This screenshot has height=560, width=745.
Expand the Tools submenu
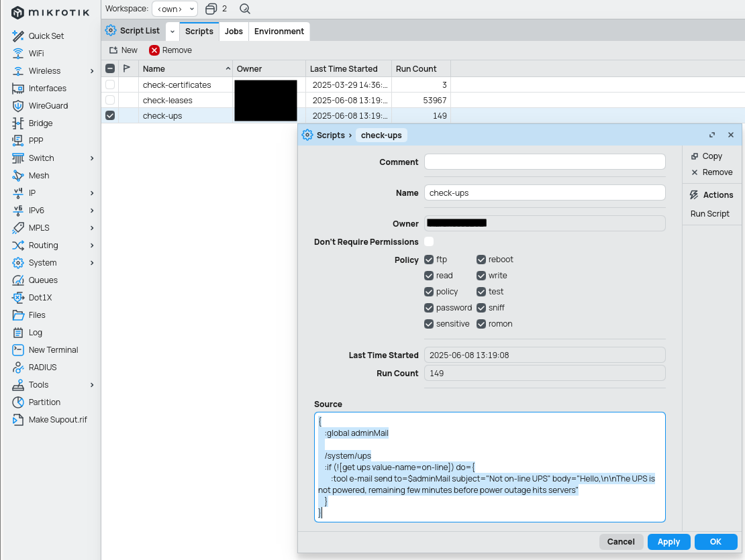[92, 385]
